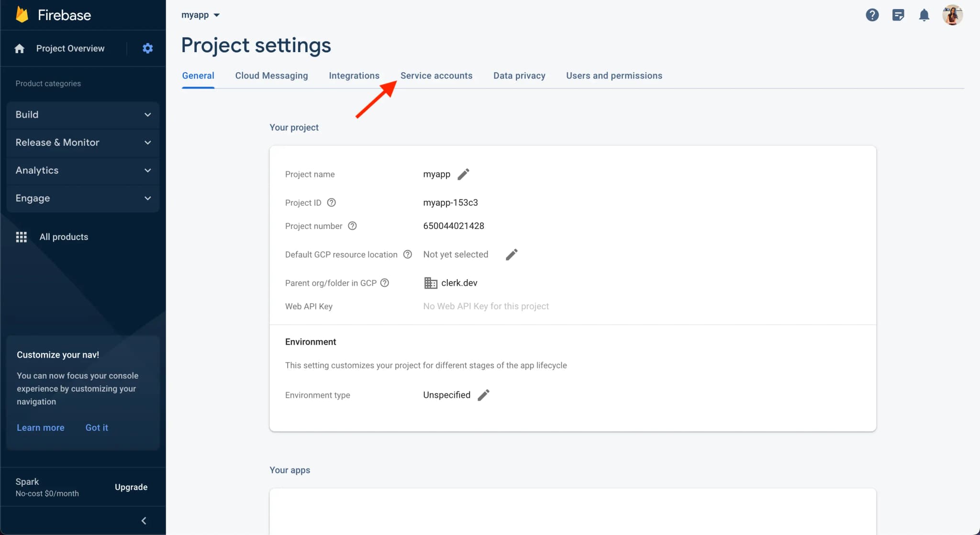Click the Not yet selected location value
The height and width of the screenshot is (535, 980).
456,254
